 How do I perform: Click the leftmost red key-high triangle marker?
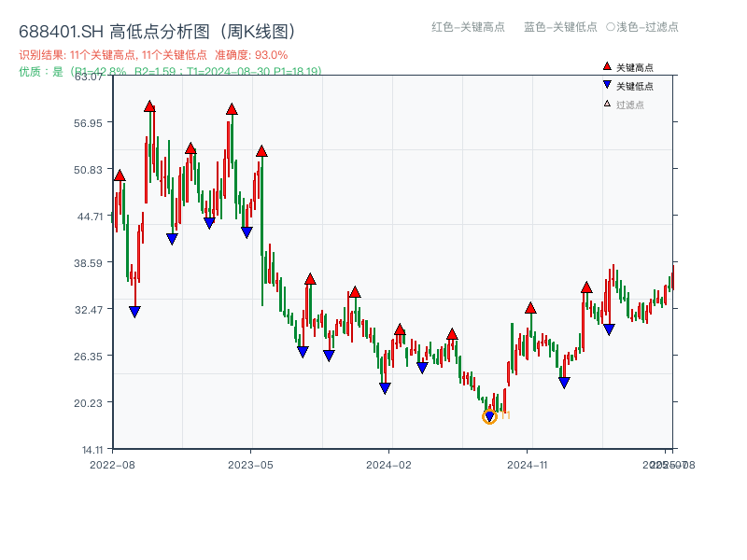pyautogui.click(x=119, y=175)
